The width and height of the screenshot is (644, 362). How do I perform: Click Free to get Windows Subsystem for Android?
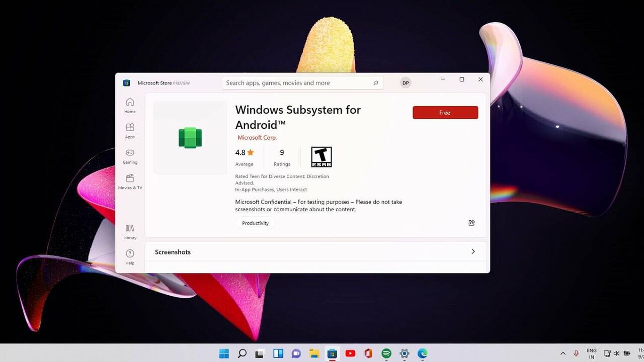click(x=445, y=112)
